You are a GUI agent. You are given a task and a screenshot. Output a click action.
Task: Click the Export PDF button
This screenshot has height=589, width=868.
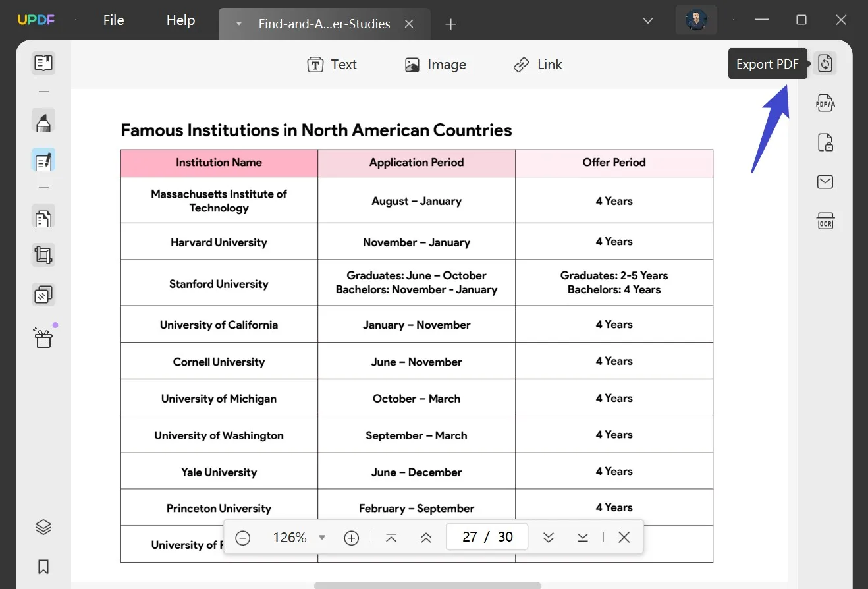click(x=825, y=63)
